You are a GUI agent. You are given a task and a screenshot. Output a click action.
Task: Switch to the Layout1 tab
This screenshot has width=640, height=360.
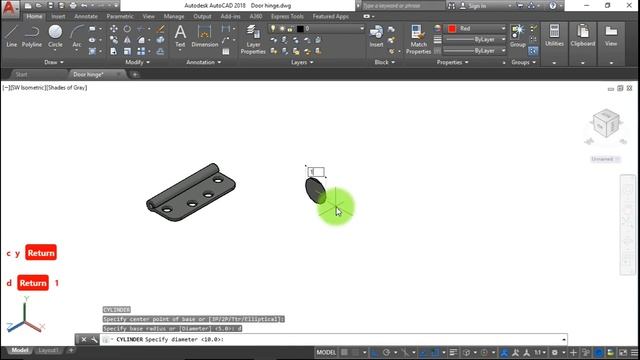pos(49,350)
